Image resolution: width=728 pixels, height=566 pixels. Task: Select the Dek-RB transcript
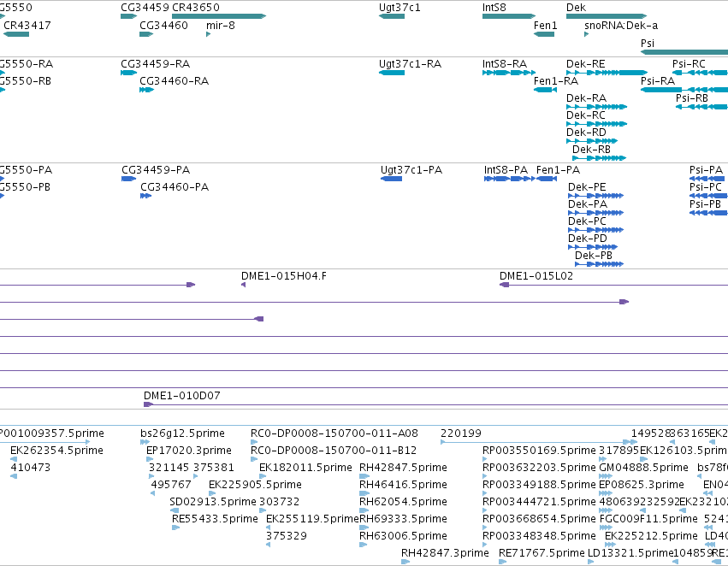coord(600,158)
